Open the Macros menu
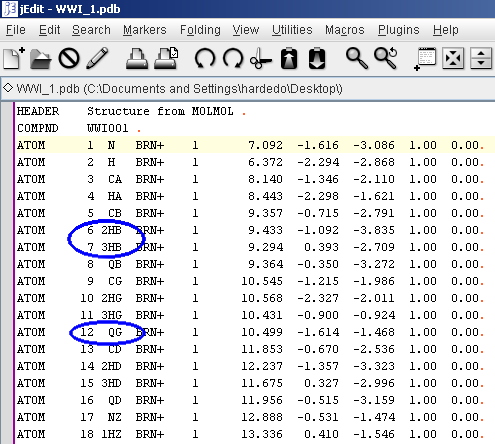The image size is (495, 444). 345,30
